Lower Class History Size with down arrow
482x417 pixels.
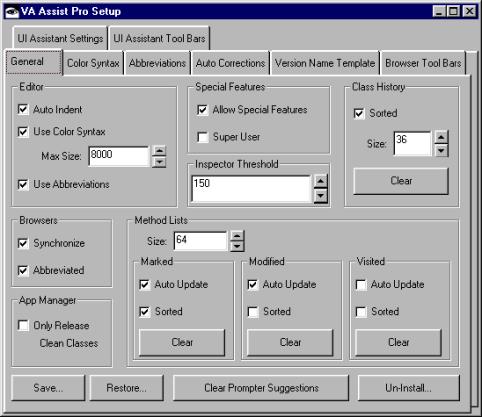[441, 150]
